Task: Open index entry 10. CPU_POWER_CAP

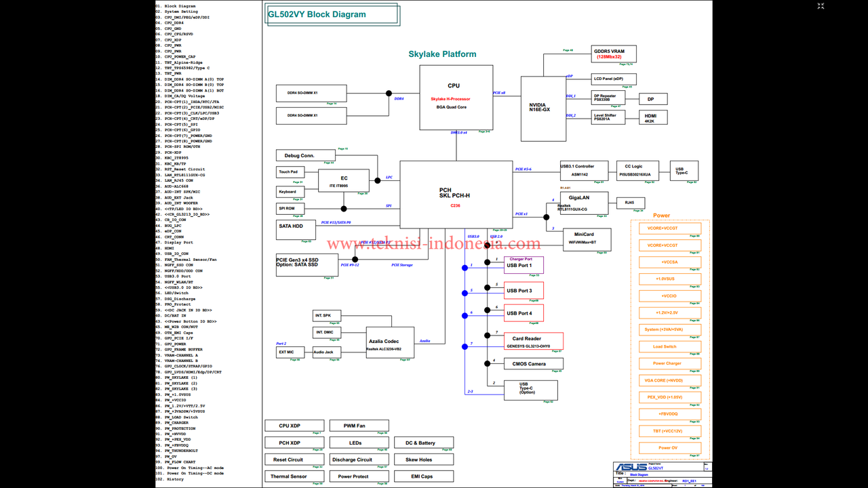Action: pyautogui.click(x=176, y=57)
